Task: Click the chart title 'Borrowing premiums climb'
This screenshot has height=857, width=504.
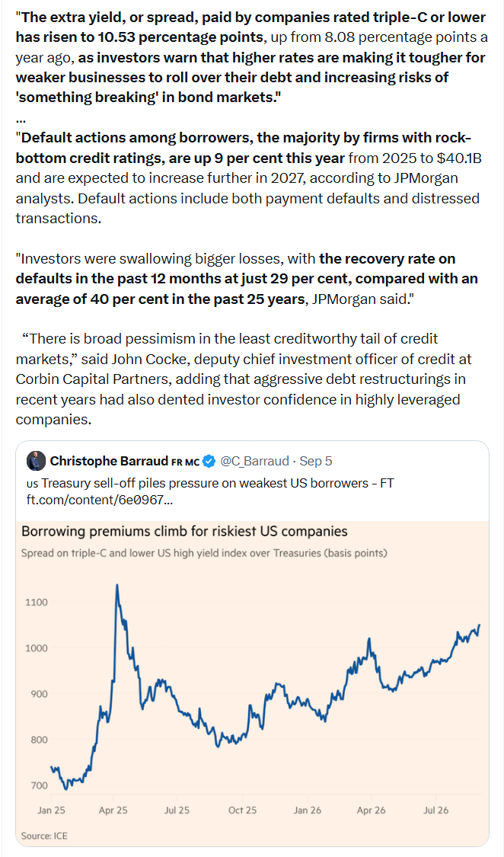Action: [184, 531]
